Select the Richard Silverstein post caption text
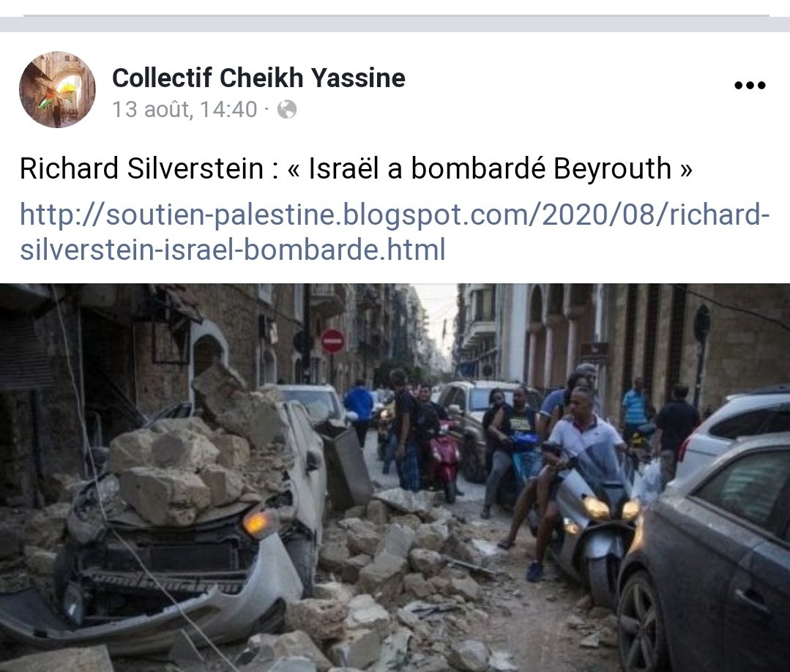The image size is (790, 672). click(356, 168)
